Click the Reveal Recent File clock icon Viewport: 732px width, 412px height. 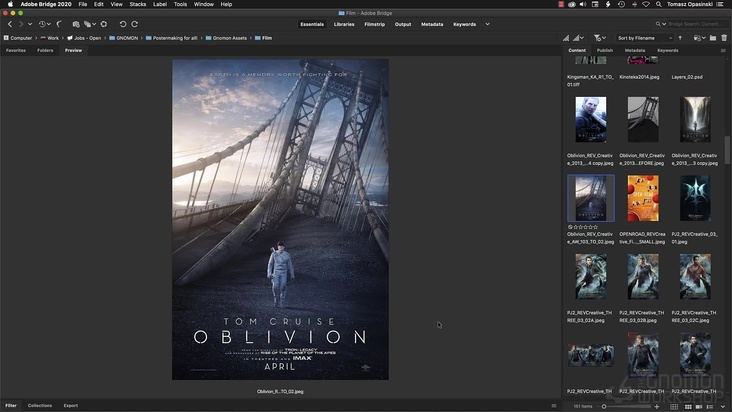coord(43,23)
